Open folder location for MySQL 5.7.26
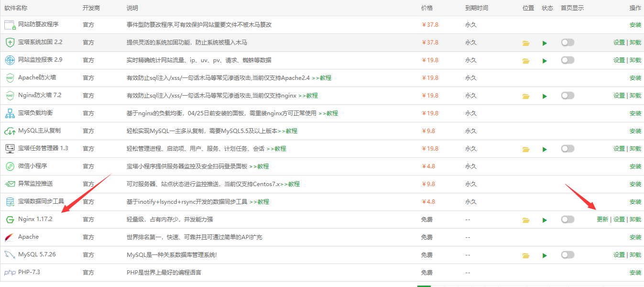The height and width of the screenshot is (287, 644). click(x=526, y=255)
